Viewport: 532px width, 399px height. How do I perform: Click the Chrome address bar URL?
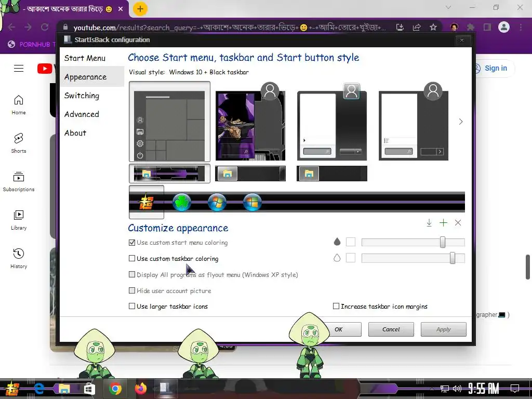229,28
